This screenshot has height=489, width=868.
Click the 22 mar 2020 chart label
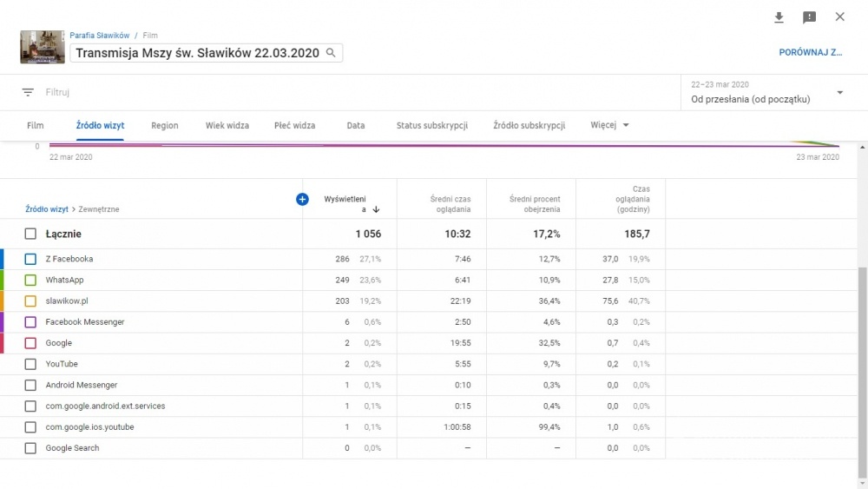tap(71, 157)
